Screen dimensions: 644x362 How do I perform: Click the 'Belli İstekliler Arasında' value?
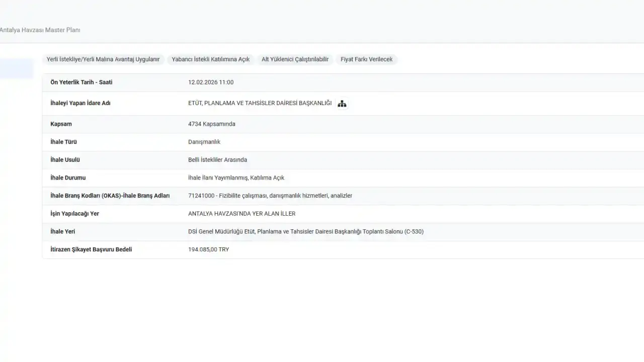coord(217,160)
